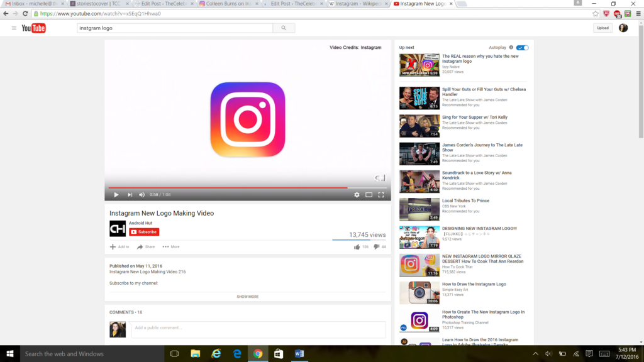This screenshot has width=644, height=362.
Task: Mute the video volume
Action: (x=142, y=195)
